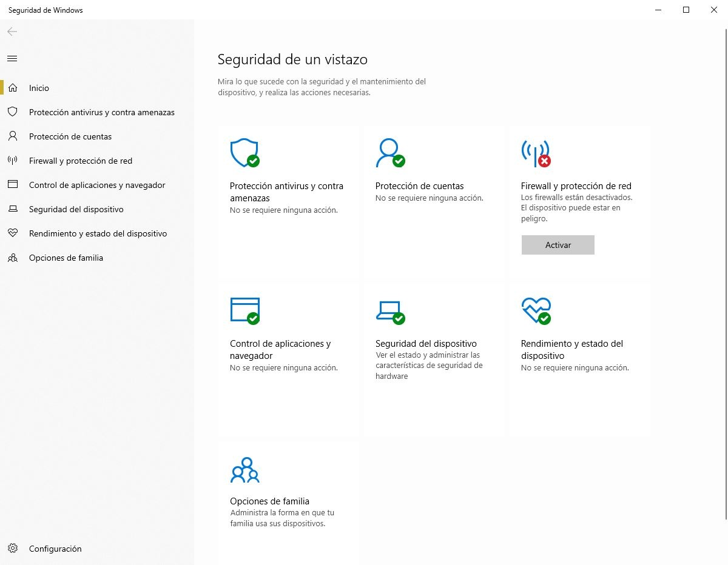Click the family options people icon
Image resolution: width=728 pixels, height=565 pixels.
pos(244,469)
